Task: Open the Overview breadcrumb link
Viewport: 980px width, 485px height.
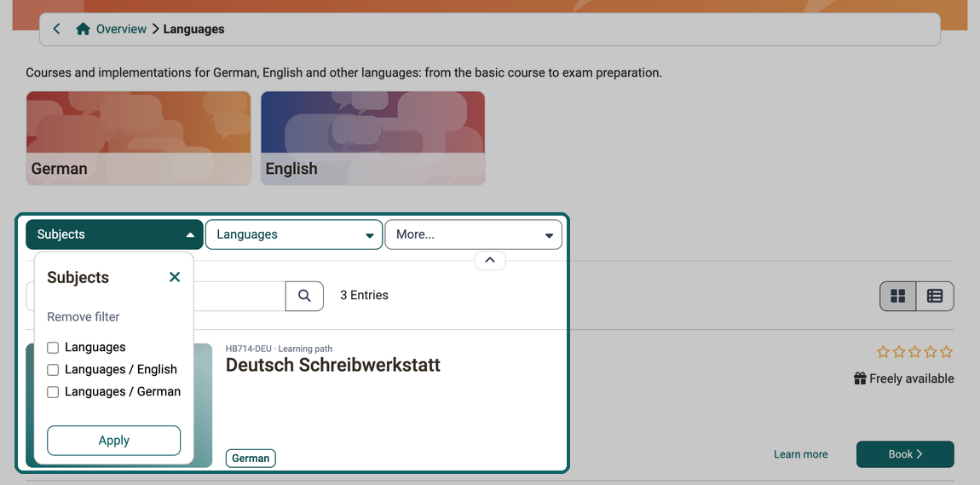Action: pyautogui.click(x=121, y=29)
